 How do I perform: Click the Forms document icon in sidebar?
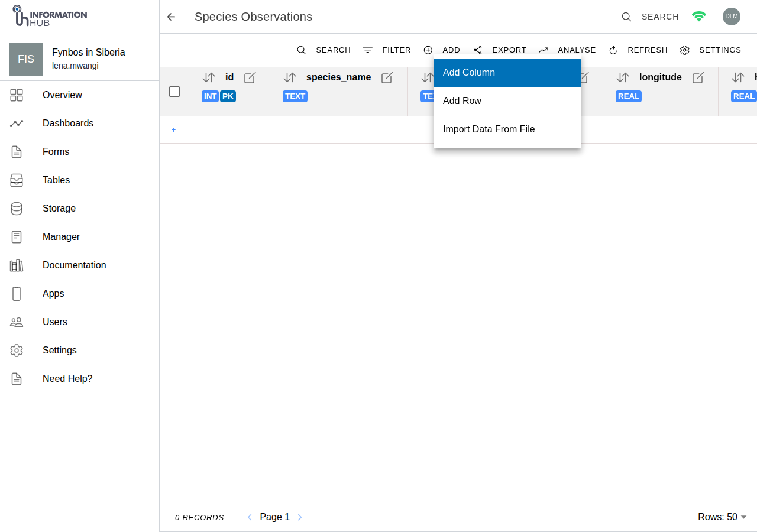coord(17,152)
